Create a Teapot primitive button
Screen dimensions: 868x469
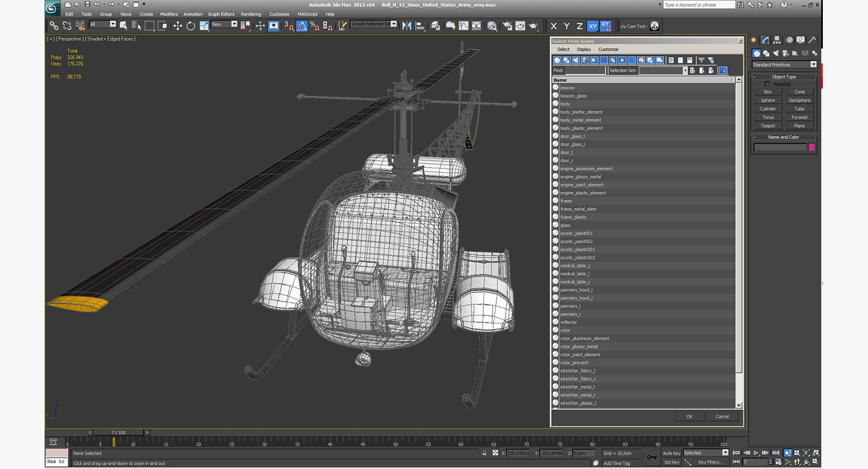pos(768,125)
